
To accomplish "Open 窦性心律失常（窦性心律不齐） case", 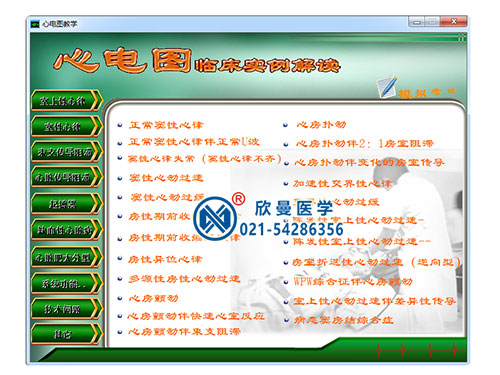I will point(205,158).
